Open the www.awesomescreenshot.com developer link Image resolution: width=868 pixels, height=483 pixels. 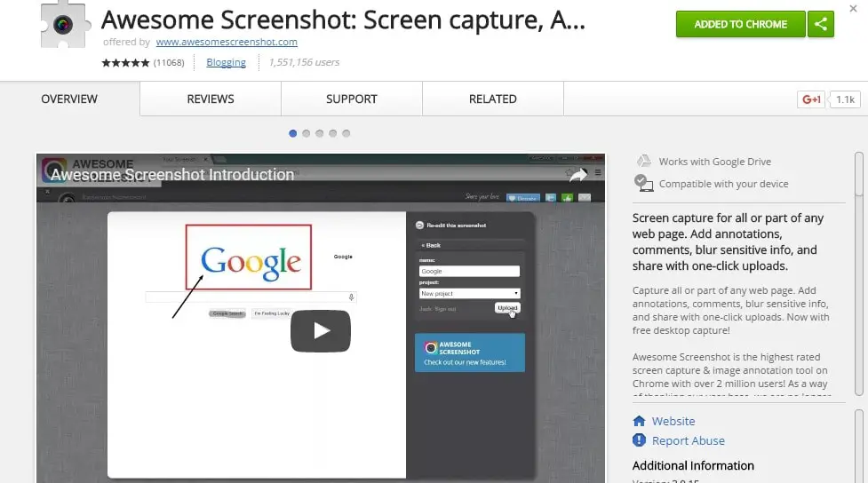tap(227, 42)
